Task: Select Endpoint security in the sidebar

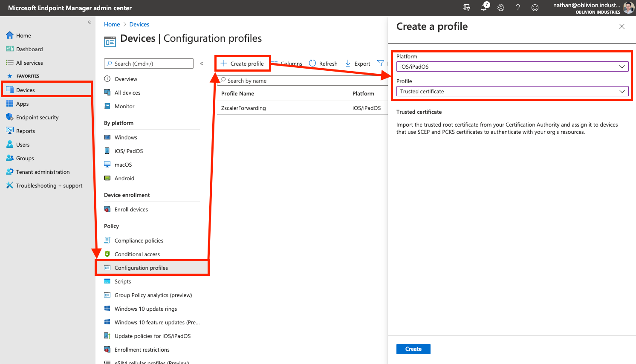Action: 37,118
